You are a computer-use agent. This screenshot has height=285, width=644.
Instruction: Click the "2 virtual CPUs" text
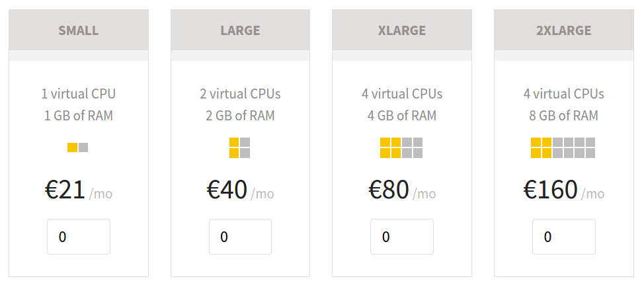click(x=240, y=94)
